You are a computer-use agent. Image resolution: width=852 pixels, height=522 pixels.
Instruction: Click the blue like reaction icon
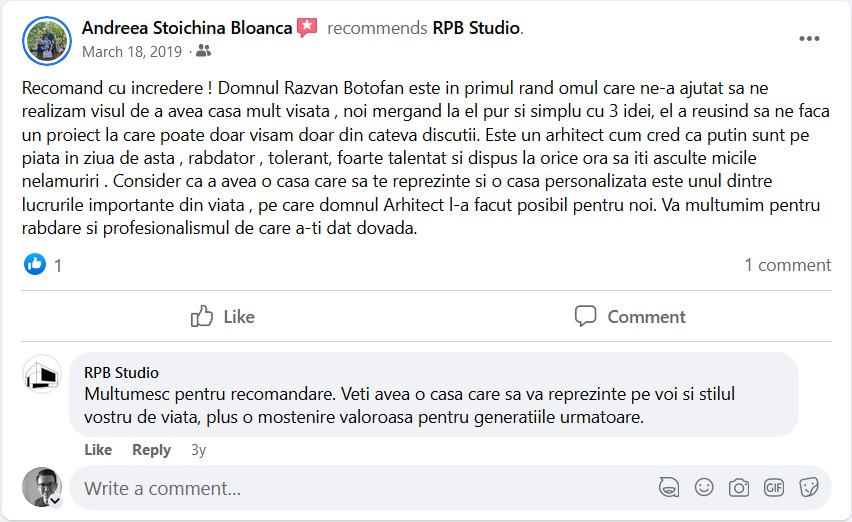(35, 265)
